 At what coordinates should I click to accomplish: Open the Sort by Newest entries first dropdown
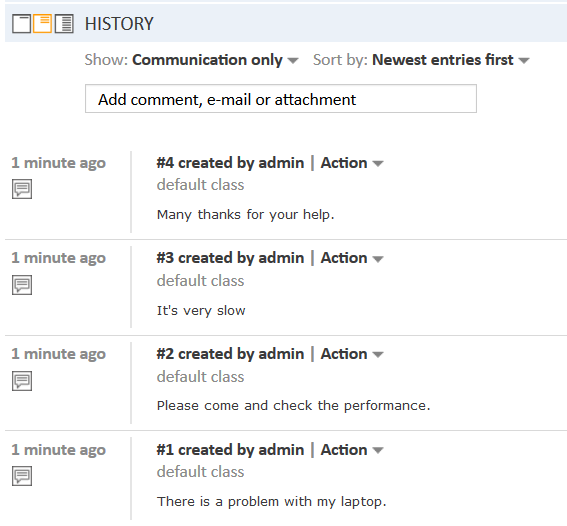pos(451,60)
